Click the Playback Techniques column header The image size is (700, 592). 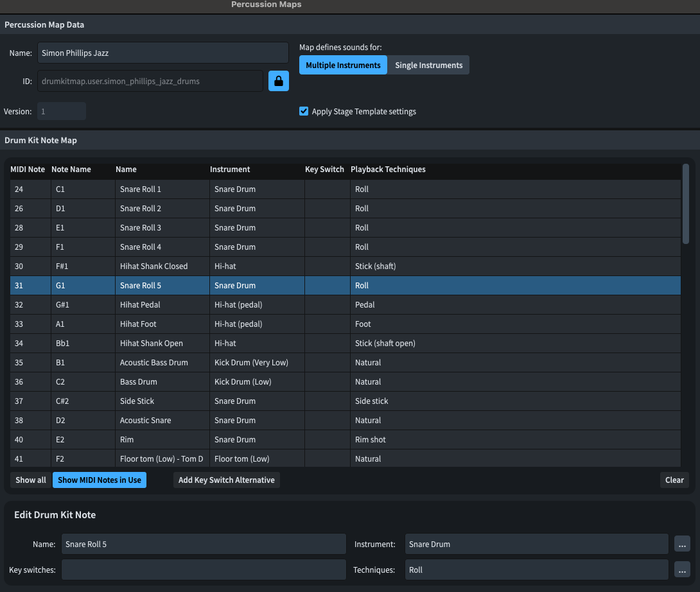[x=388, y=170]
